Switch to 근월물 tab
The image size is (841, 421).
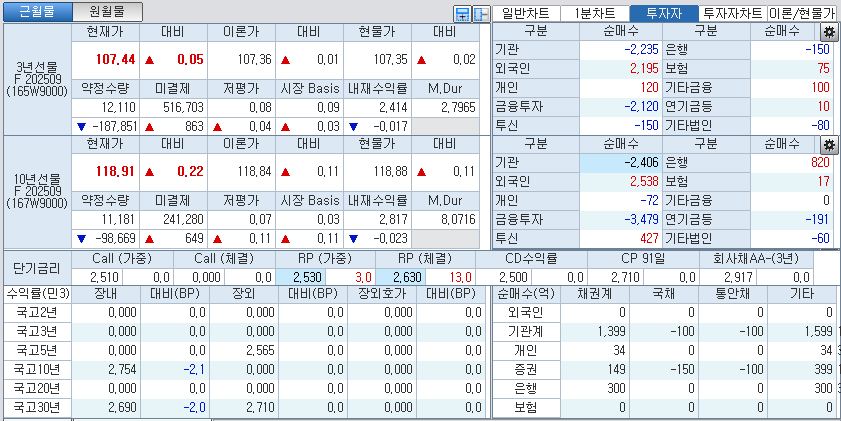(37, 12)
